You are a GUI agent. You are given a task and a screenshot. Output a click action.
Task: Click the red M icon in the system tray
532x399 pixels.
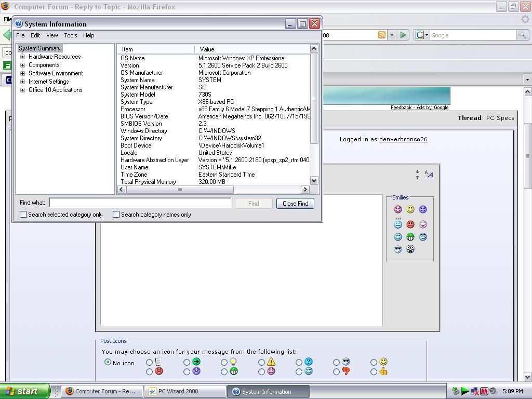pos(484,391)
